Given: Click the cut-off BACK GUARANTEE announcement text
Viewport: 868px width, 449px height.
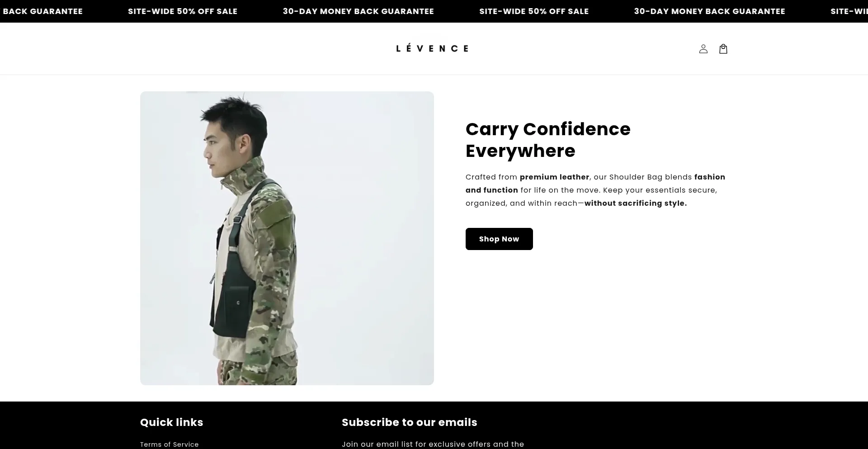Looking at the screenshot, I should 42,11.
